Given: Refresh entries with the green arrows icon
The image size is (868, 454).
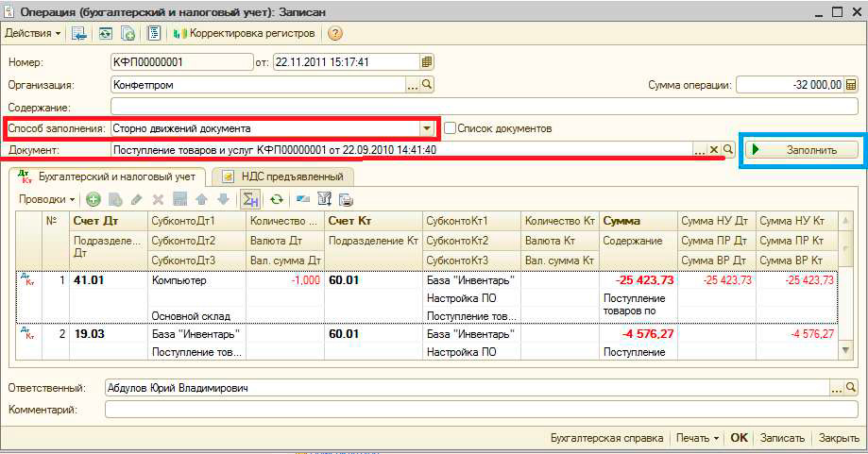Looking at the screenshot, I should tap(276, 199).
